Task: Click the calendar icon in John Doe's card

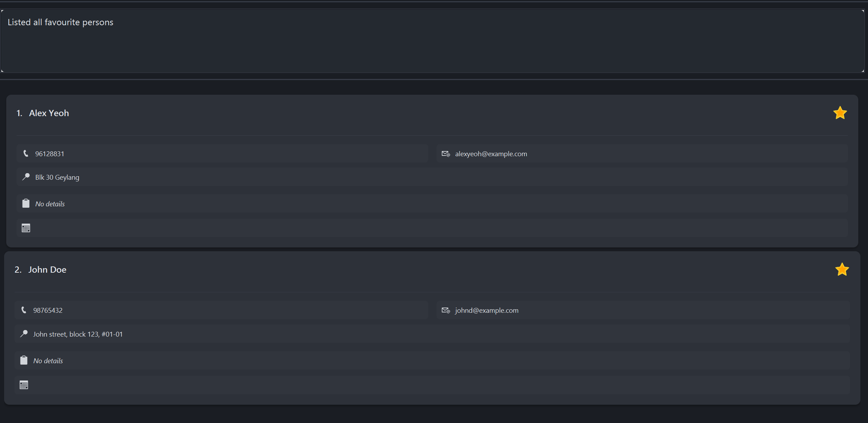Action: (x=24, y=385)
